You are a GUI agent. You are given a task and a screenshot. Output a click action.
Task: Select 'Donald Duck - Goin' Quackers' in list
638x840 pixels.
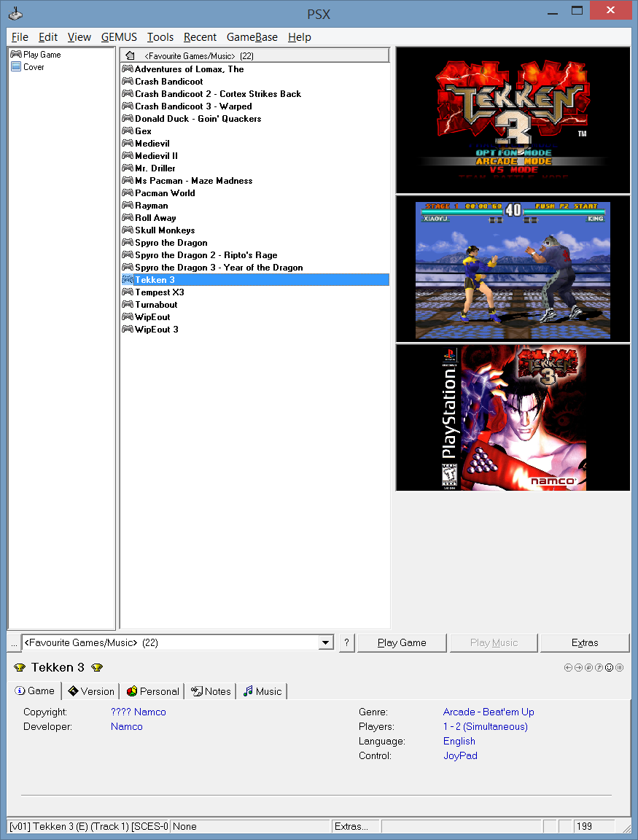[x=255, y=118]
